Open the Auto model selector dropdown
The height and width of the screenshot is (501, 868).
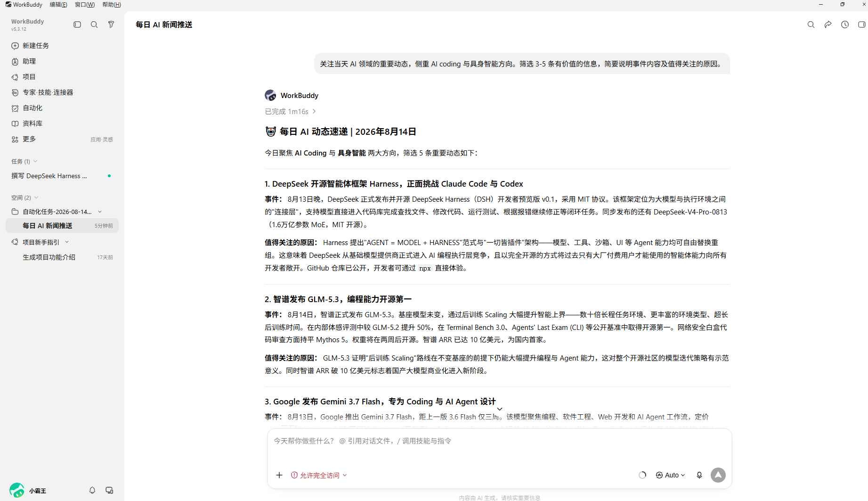[x=670, y=475]
